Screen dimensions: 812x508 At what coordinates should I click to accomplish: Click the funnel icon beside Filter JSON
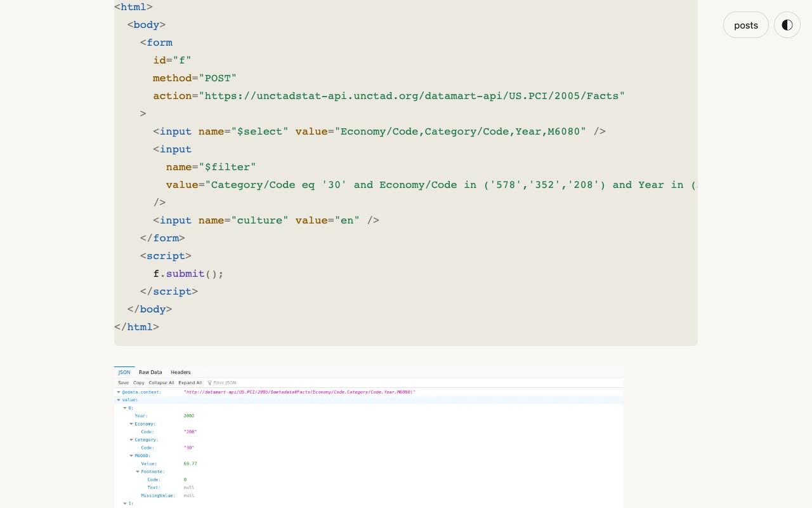point(209,383)
